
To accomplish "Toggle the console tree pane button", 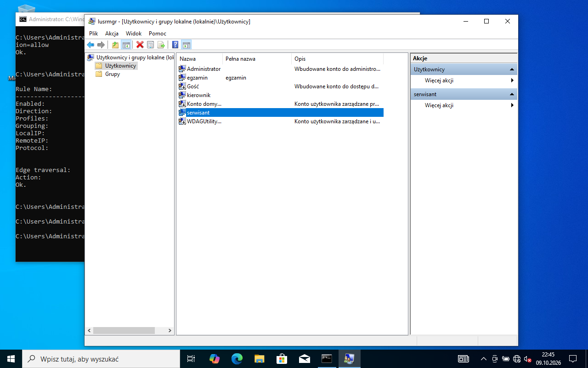I will click(126, 45).
